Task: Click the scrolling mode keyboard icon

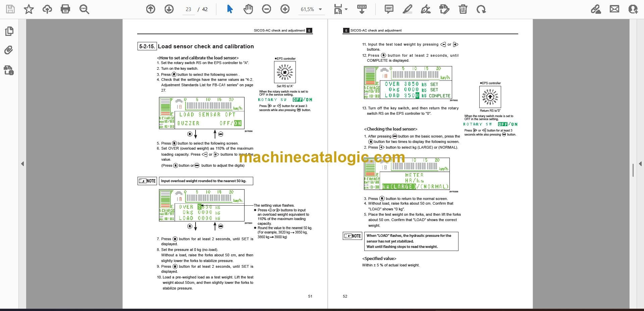Action: [362, 9]
